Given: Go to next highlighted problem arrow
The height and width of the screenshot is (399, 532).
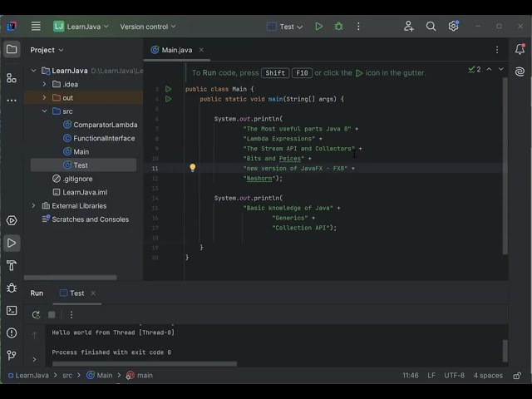Looking at the screenshot, I should (x=500, y=69).
